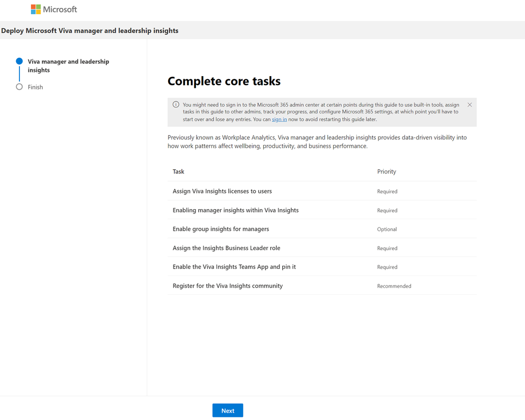
Task: Open Assign the Insights Business Leader role task
Action: pos(227,248)
